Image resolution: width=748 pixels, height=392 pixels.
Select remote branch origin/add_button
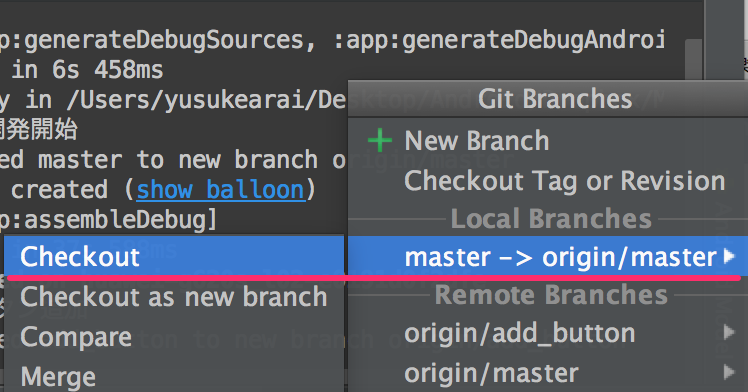click(548, 333)
